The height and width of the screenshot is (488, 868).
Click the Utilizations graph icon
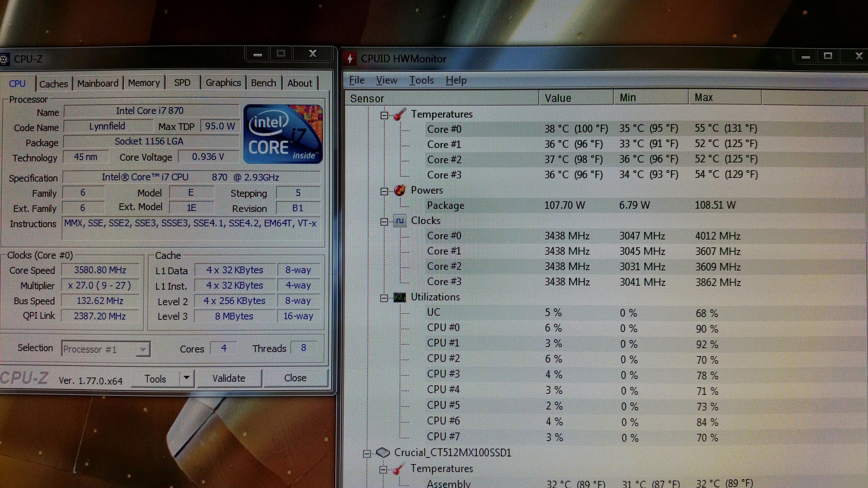point(400,297)
